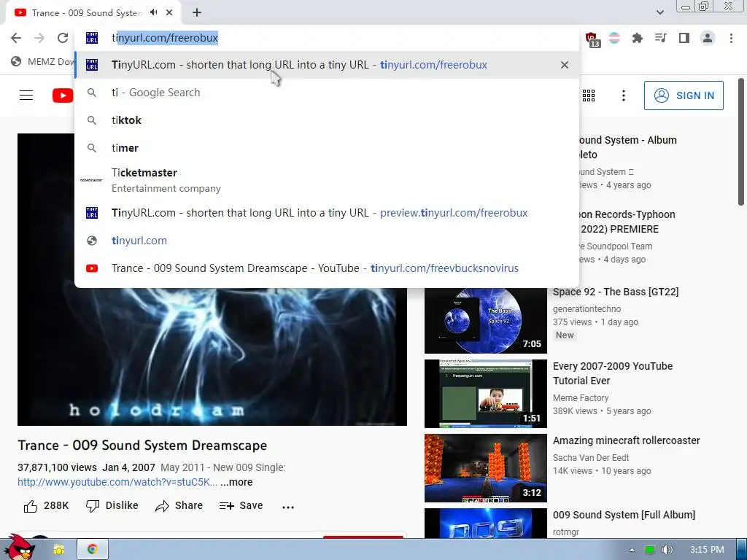The width and height of the screenshot is (747, 560).
Task: Mute tab via speaker icon on tab
Action: point(153,12)
